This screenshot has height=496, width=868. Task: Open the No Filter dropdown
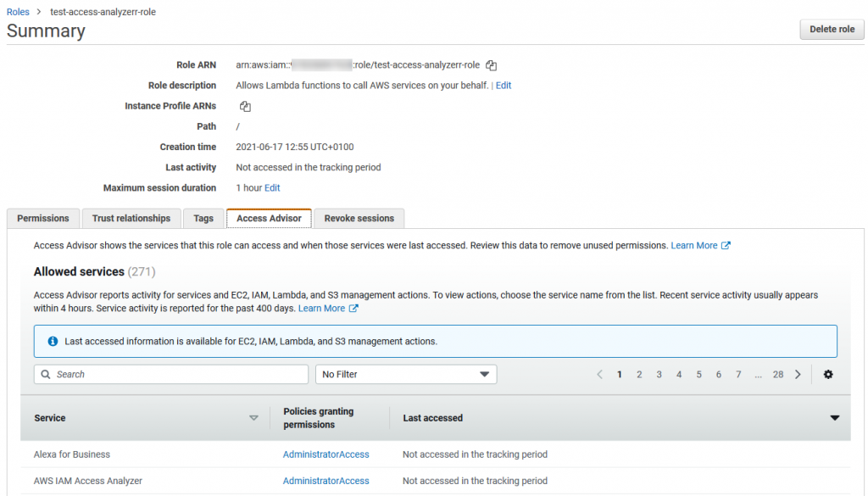click(x=405, y=374)
